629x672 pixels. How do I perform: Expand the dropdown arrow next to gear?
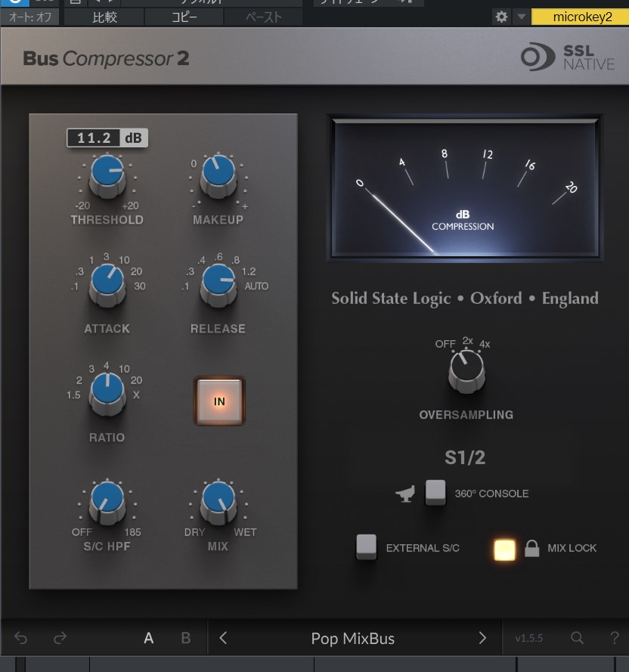click(x=522, y=17)
